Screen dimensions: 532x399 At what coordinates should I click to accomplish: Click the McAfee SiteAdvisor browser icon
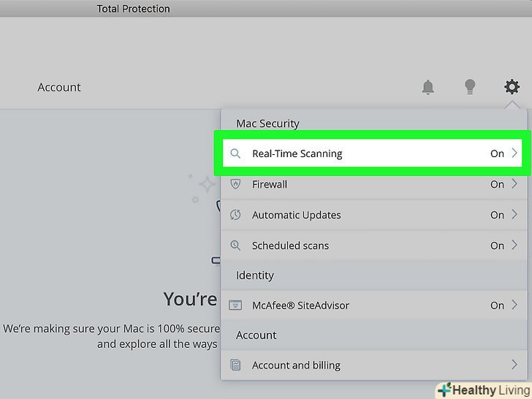pyautogui.click(x=235, y=305)
